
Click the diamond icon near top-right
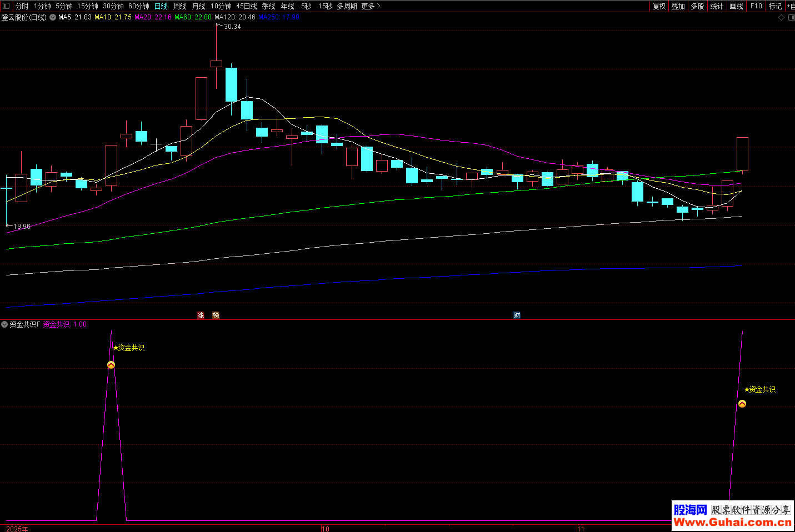click(781, 17)
